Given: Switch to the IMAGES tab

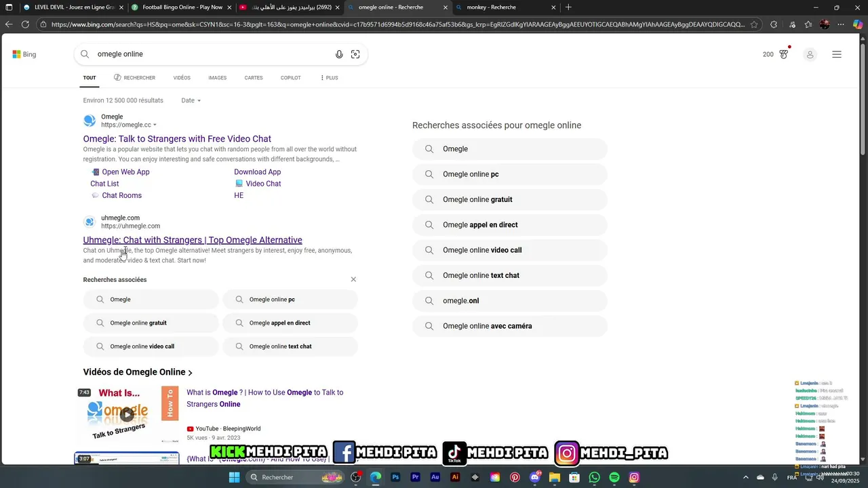Looking at the screenshot, I should click(x=218, y=78).
